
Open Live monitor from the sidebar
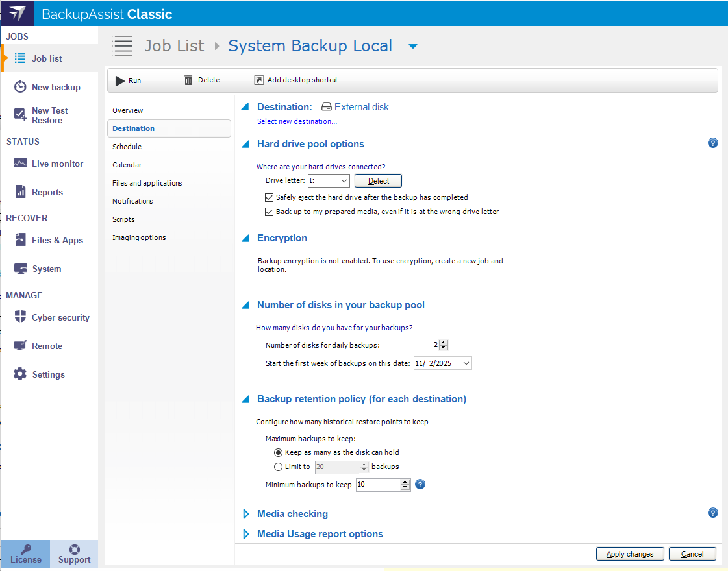(x=57, y=164)
